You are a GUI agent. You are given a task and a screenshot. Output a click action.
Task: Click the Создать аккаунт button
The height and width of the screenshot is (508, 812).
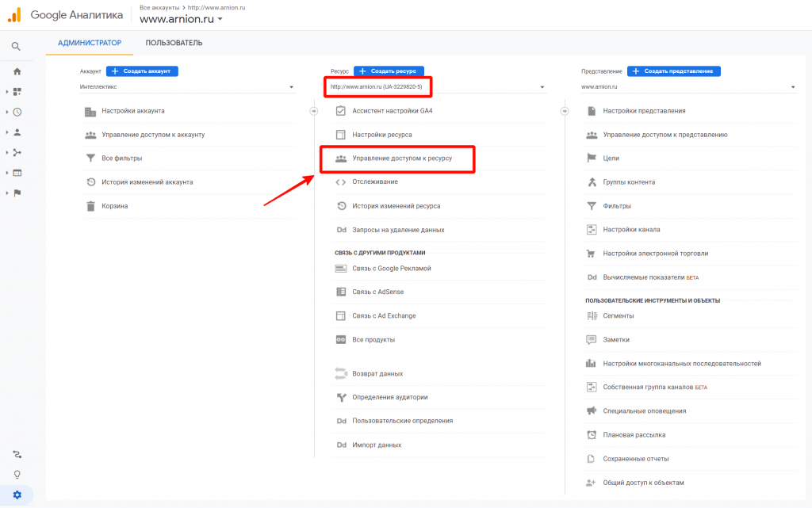click(x=142, y=71)
